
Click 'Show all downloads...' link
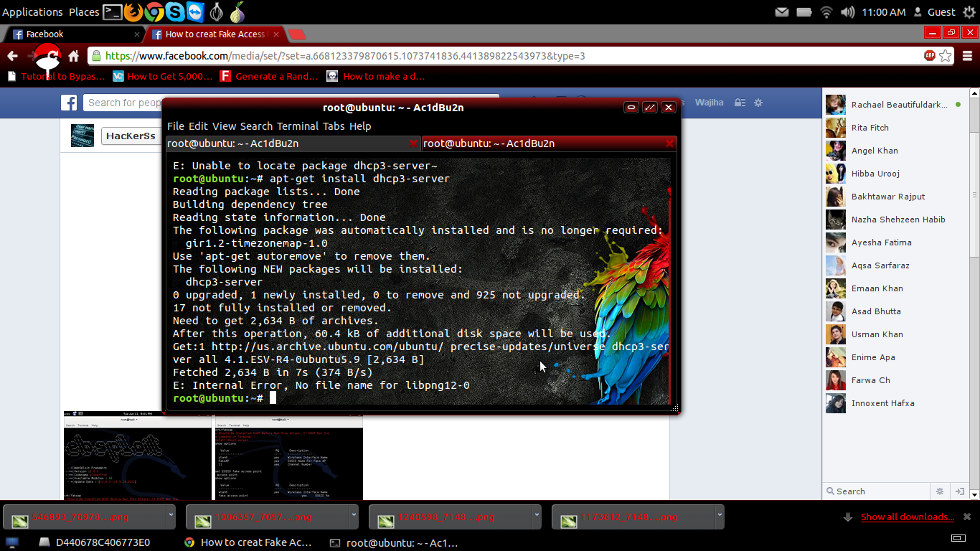tap(908, 517)
